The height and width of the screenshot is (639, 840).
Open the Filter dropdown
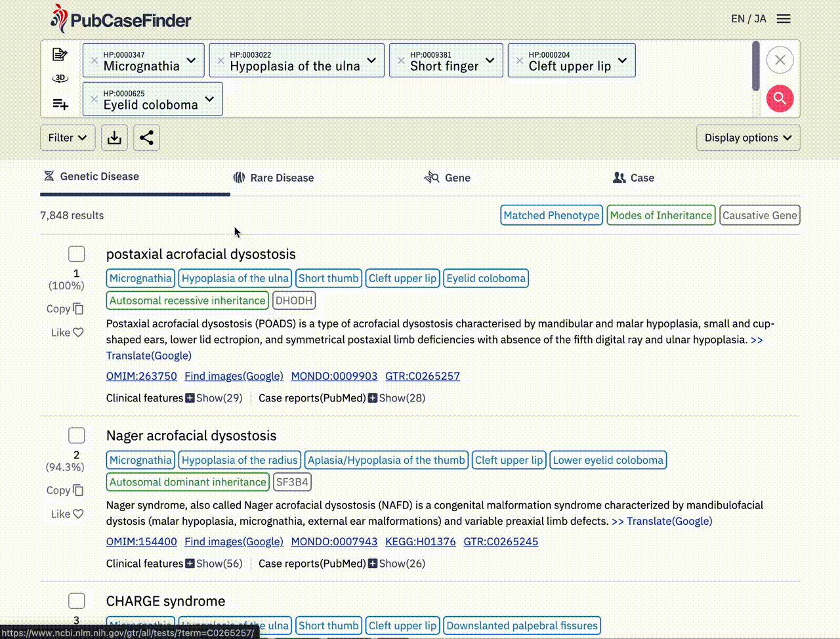tap(68, 138)
